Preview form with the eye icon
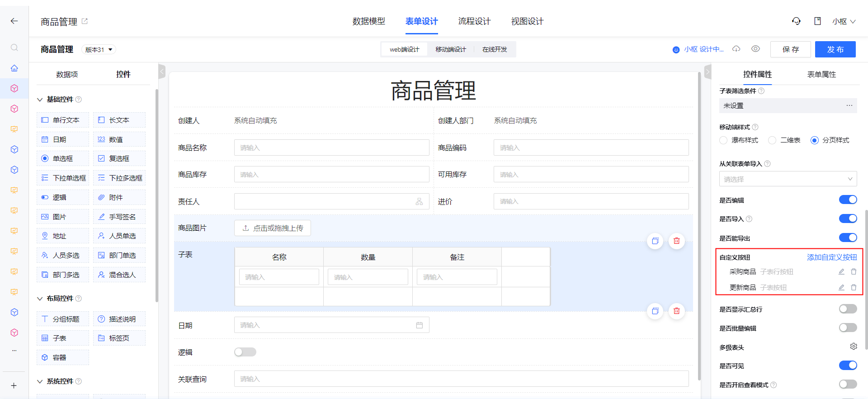Screen dimensions: 868x399 (x=755, y=49)
